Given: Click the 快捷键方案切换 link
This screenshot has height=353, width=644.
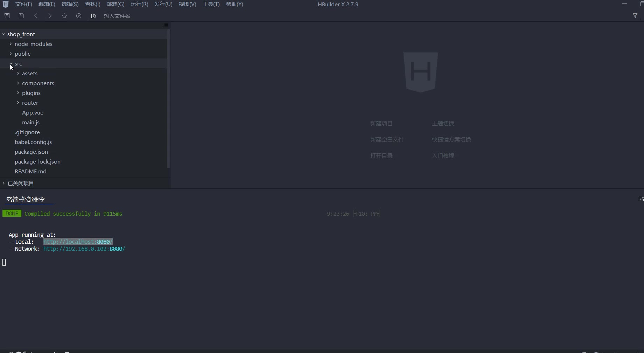Looking at the screenshot, I should coord(451,139).
